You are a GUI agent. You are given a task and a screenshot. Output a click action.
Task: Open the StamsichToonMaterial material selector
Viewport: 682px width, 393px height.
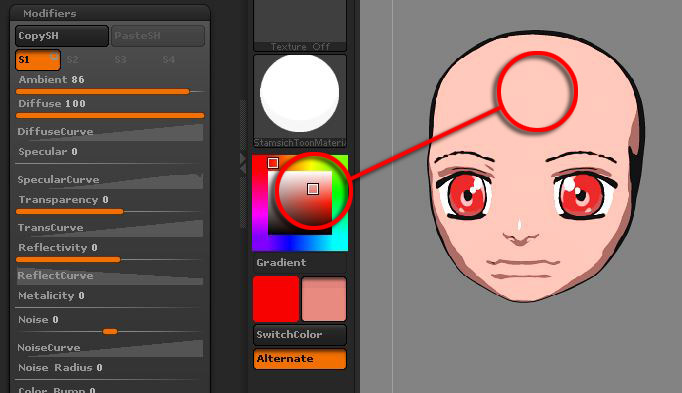(x=300, y=101)
